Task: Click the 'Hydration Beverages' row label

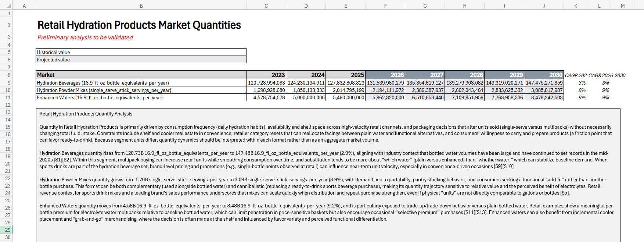Action: (x=141, y=83)
